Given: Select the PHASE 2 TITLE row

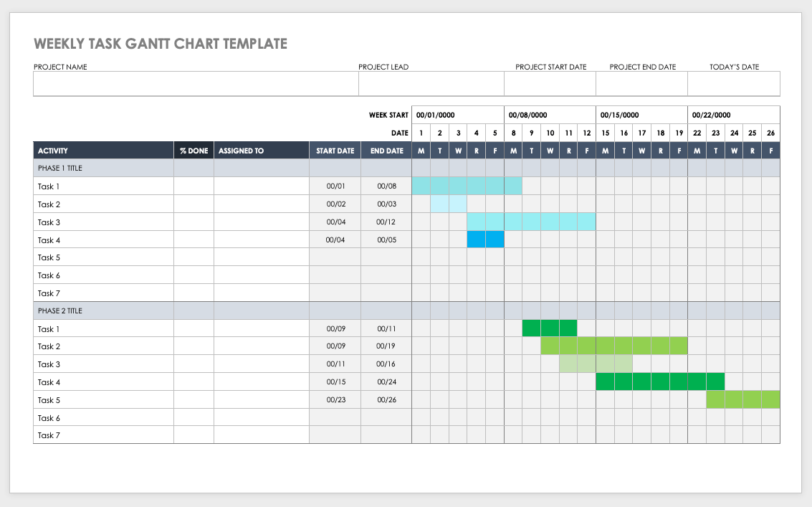Looking at the screenshot, I should point(102,311).
